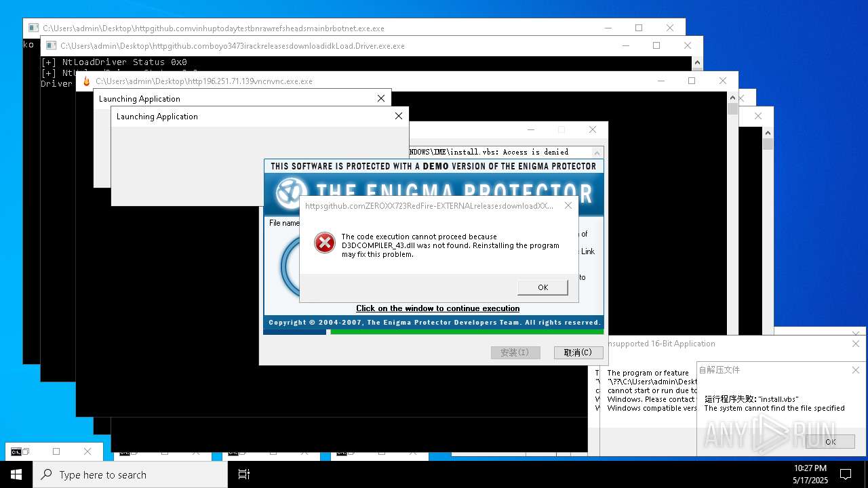Click OK in the D3DCOMPILER_43.dll error dialog
This screenshot has width=868, height=488.
click(x=542, y=287)
